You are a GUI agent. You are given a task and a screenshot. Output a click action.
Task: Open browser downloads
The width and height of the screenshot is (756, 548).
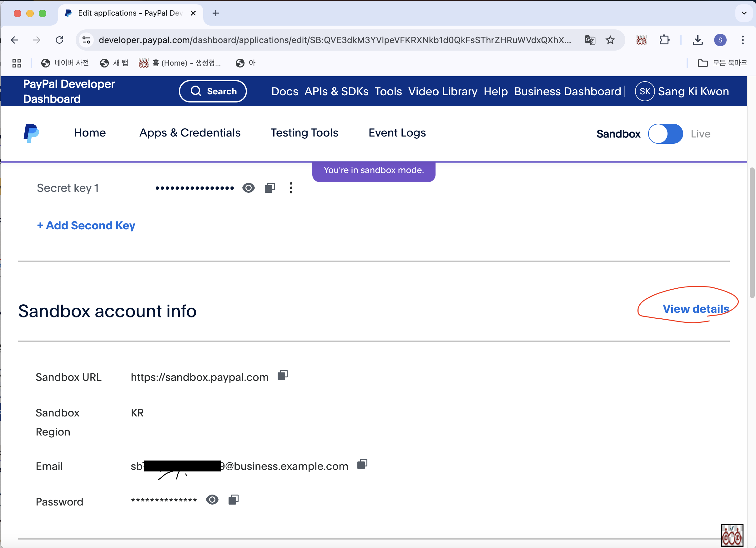click(x=698, y=40)
